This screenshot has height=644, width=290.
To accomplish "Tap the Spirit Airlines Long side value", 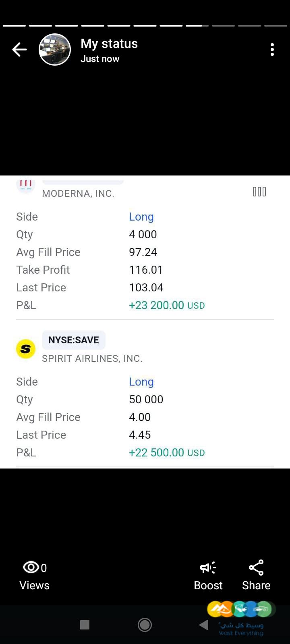I will [x=141, y=382].
